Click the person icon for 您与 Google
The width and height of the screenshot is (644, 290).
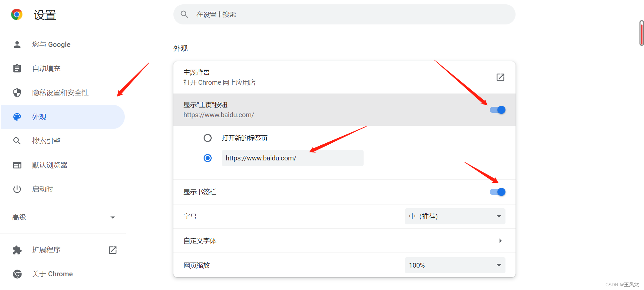17,45
